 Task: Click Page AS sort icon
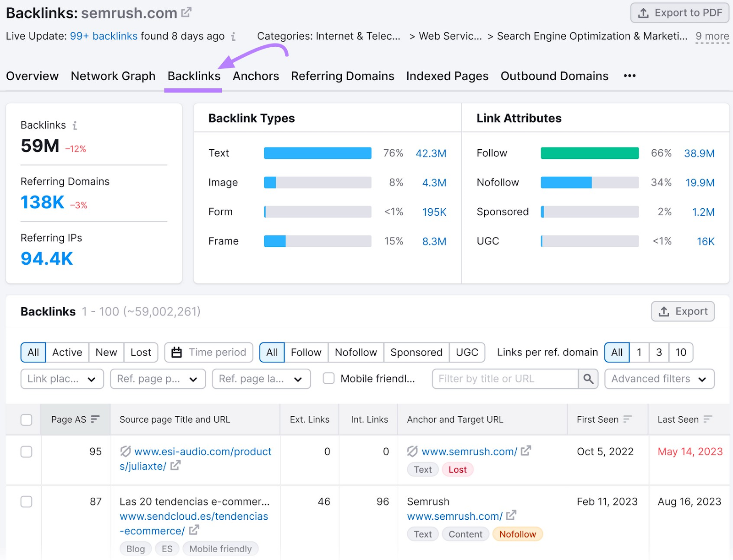[x=95, y=419]
